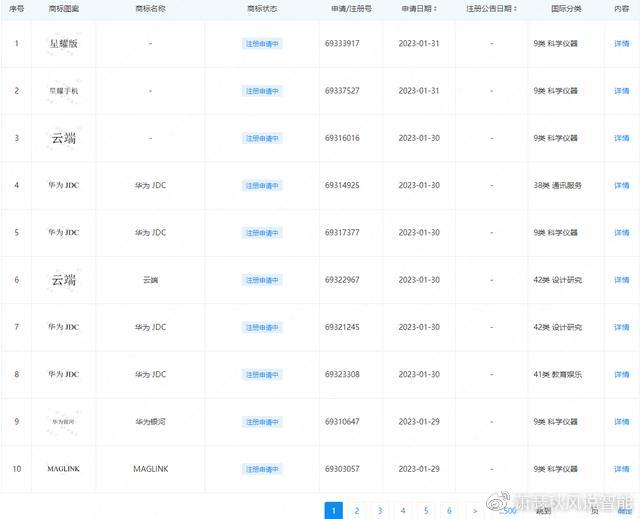Click 注册申请中 status badge for 69317377
The height and width of the screenshot is (519, 640).
[262, 233]
